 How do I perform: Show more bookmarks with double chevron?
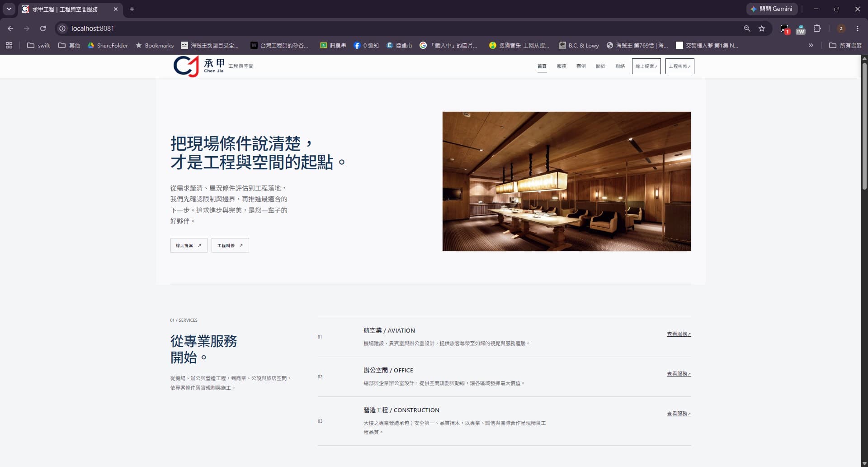point(811,45)
